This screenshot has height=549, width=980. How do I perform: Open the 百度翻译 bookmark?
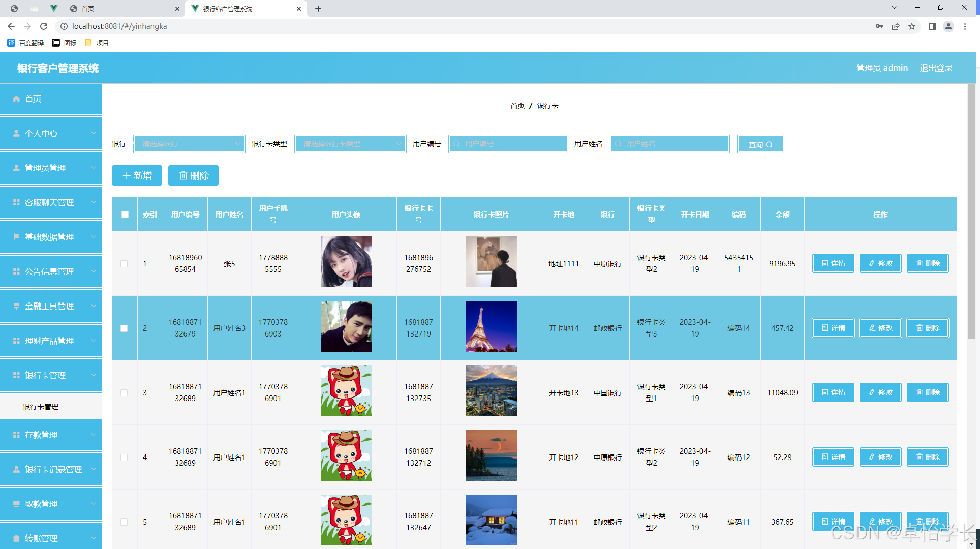click(x=26, y=43)
